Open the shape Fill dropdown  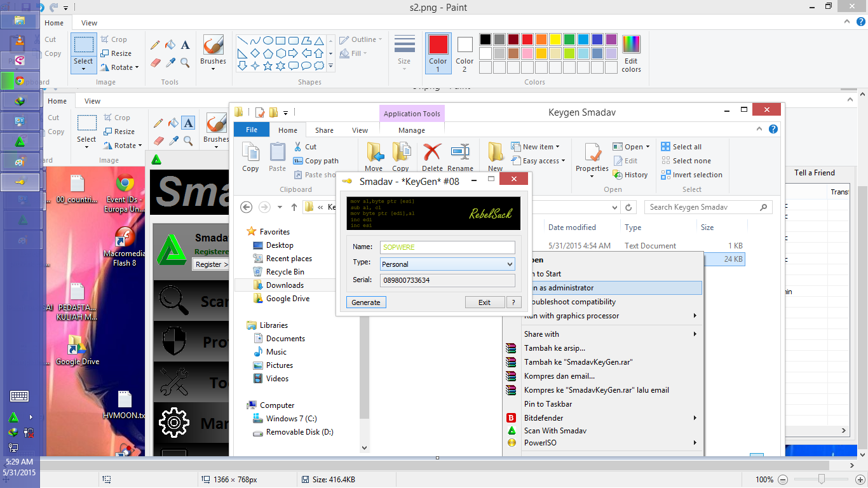(365, 53)
